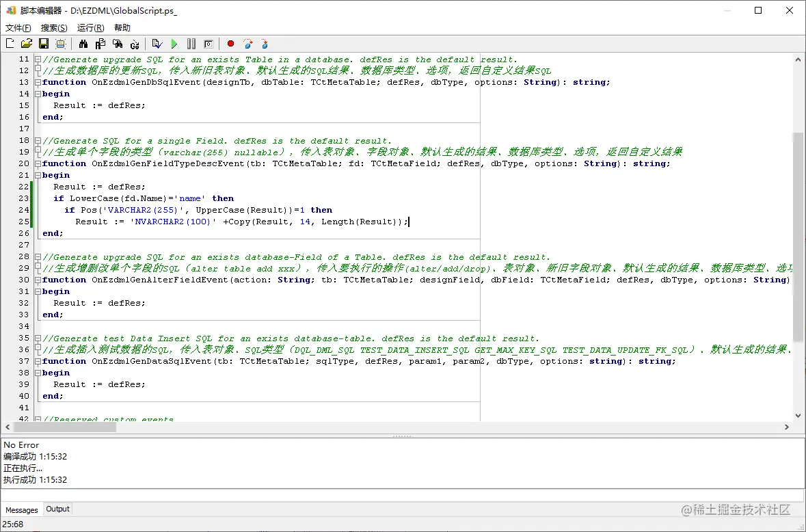
Task: Compile the script with the checkmark icon
Action: 157,44
